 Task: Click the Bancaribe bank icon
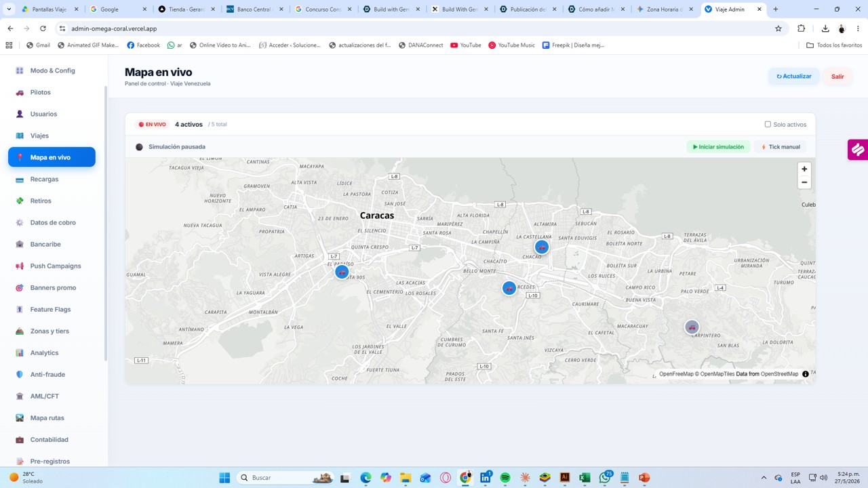pyautogui.click(x=20, y=244)
